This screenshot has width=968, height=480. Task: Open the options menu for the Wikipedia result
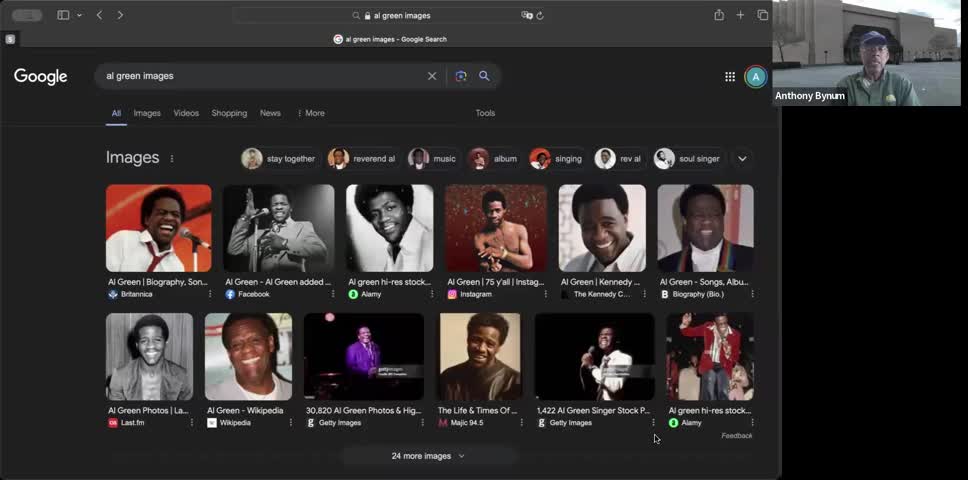pyautogui.click(x=290, y=423)
